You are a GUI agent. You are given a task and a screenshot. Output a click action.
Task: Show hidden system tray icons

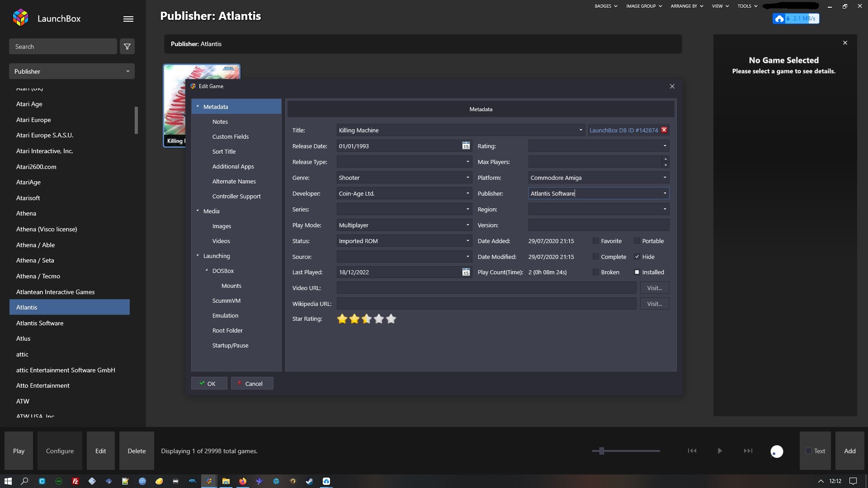tap(821, 481)
